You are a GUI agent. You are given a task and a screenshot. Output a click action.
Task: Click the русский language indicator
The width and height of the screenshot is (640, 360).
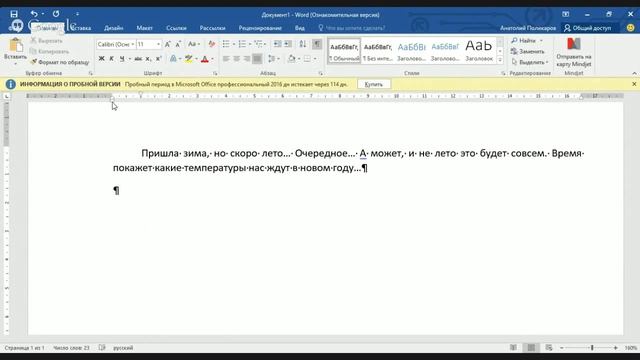tap(123, 348)
